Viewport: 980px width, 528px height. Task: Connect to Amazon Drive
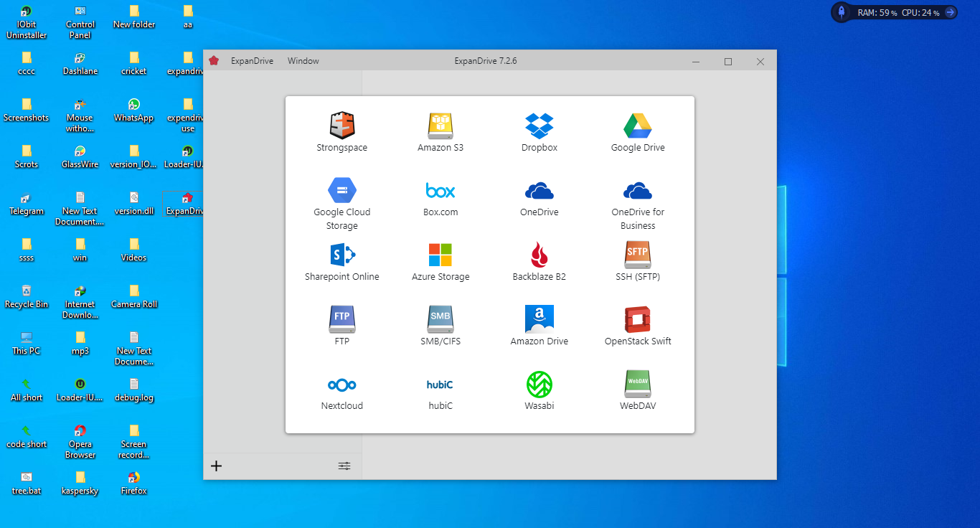point(540,326)
